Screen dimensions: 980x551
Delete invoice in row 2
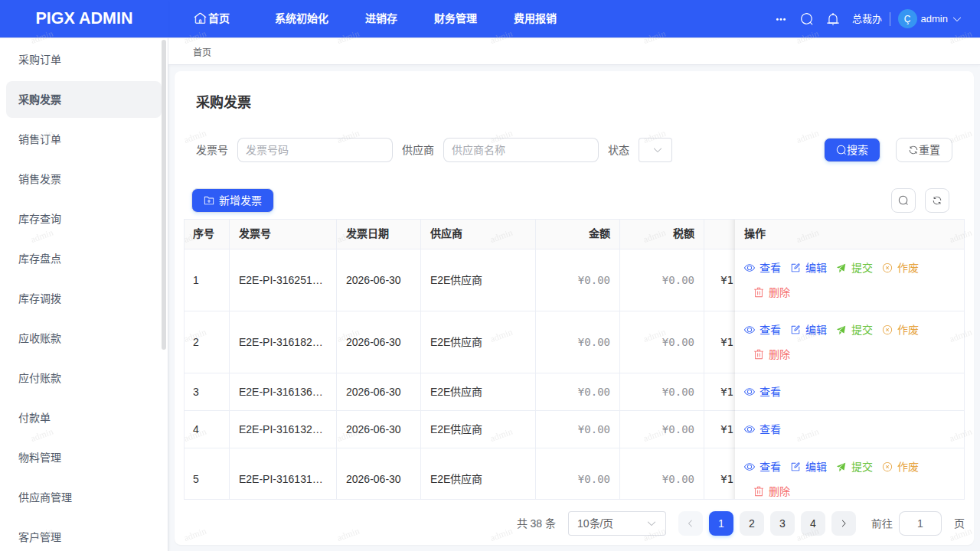pos(772,354)
